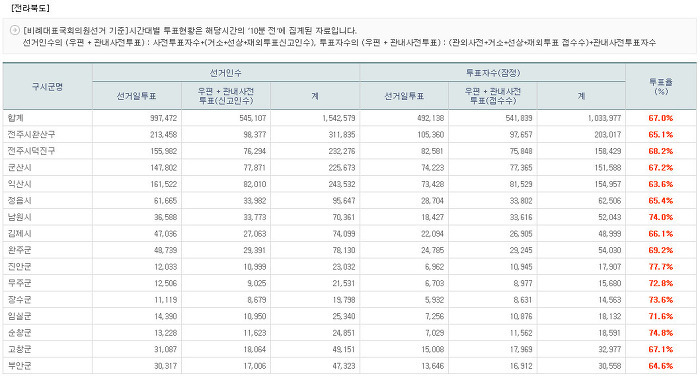
Task: Click the 77.7% turnout for 진안군
Action: pos(661,267)
